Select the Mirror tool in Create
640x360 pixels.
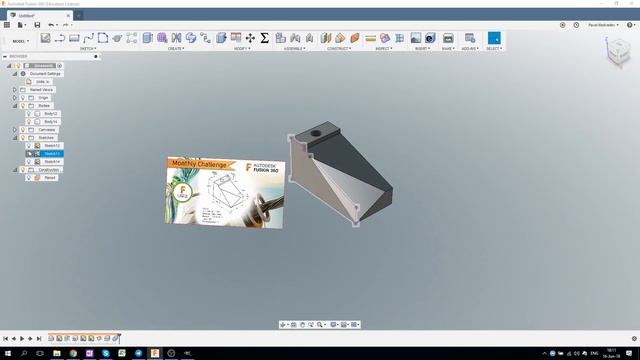176,38
